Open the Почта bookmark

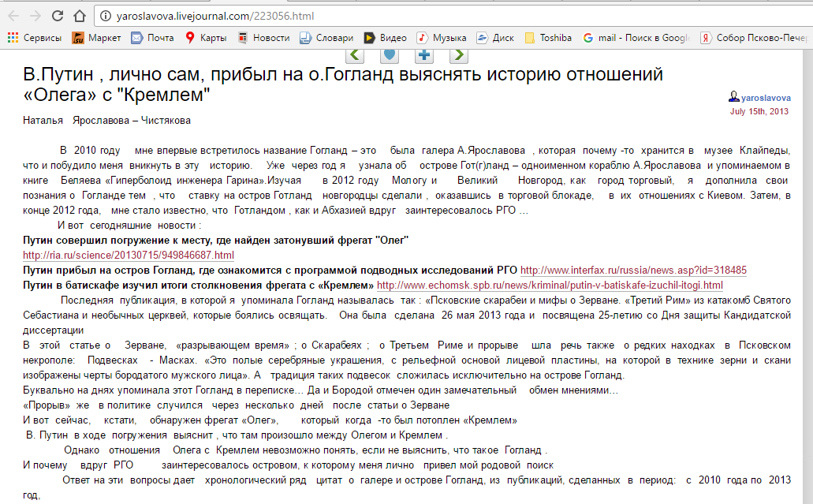click(x=152, y=38)
